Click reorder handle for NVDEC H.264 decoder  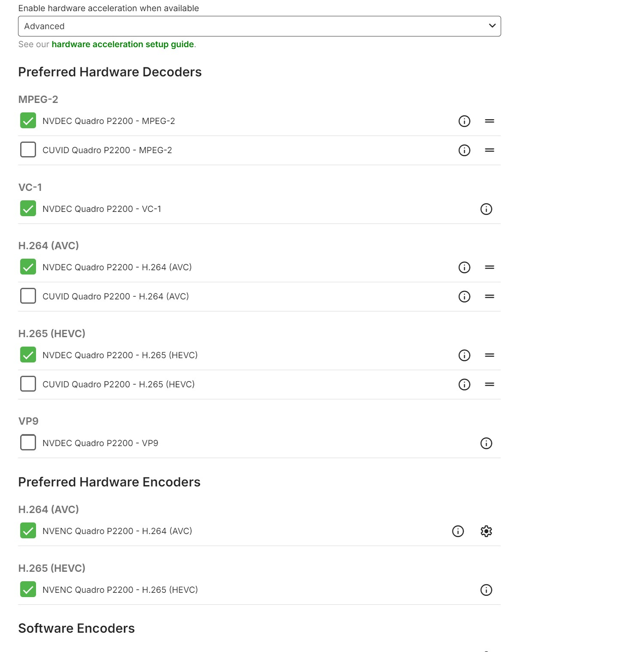tap(490, 267)
